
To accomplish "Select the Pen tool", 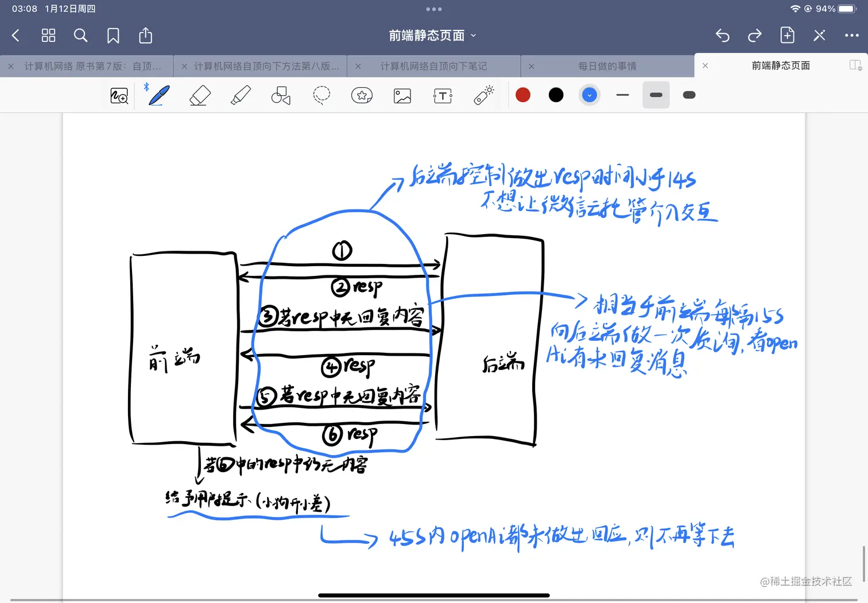I will tap(159, 95).
